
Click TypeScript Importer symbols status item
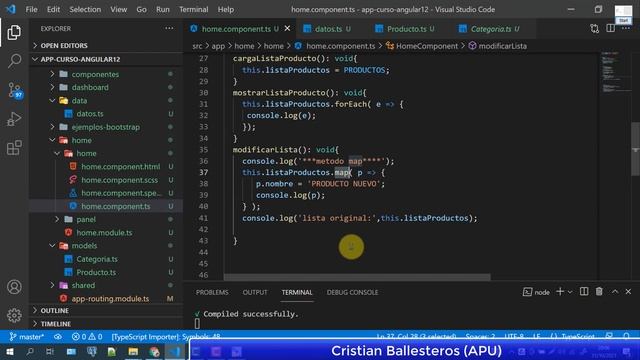[x=166, y=337]
